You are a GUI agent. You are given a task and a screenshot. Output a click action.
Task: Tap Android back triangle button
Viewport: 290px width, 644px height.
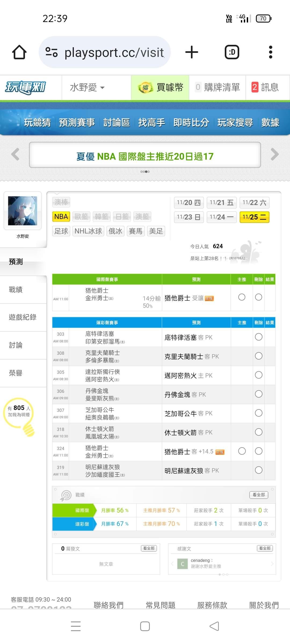[214, 626]
